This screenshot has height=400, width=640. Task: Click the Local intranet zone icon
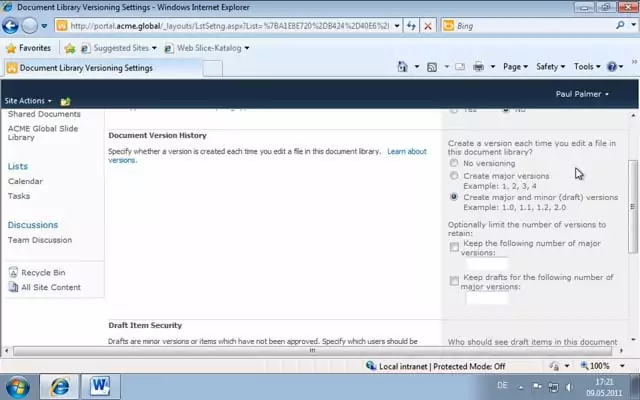[x=371, y=366]
